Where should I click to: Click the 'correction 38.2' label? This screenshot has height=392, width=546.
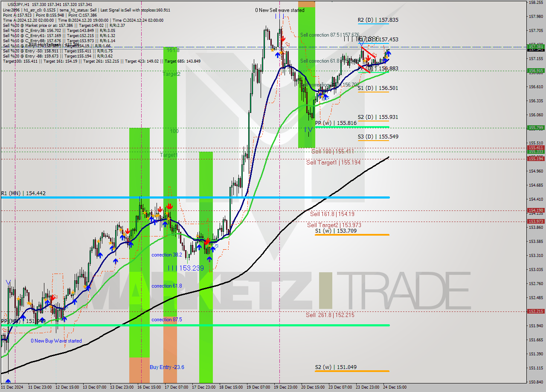(x=167, y=255)
